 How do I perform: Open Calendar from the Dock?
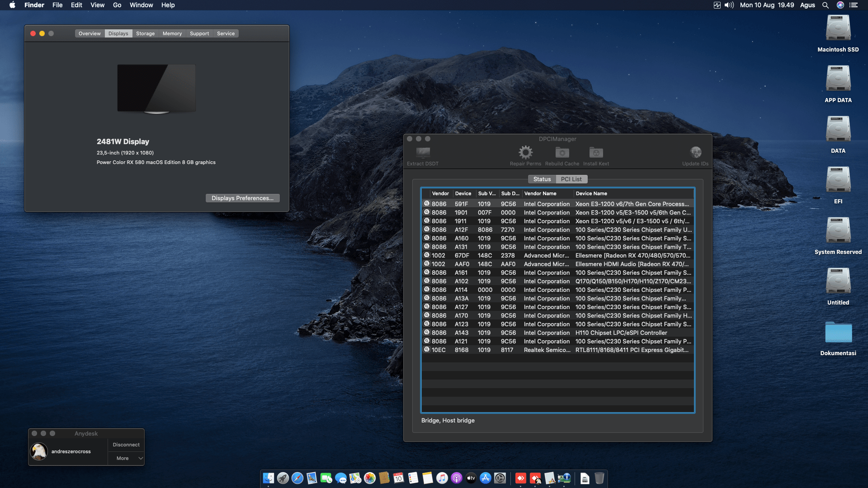click(x=399, y=478)
